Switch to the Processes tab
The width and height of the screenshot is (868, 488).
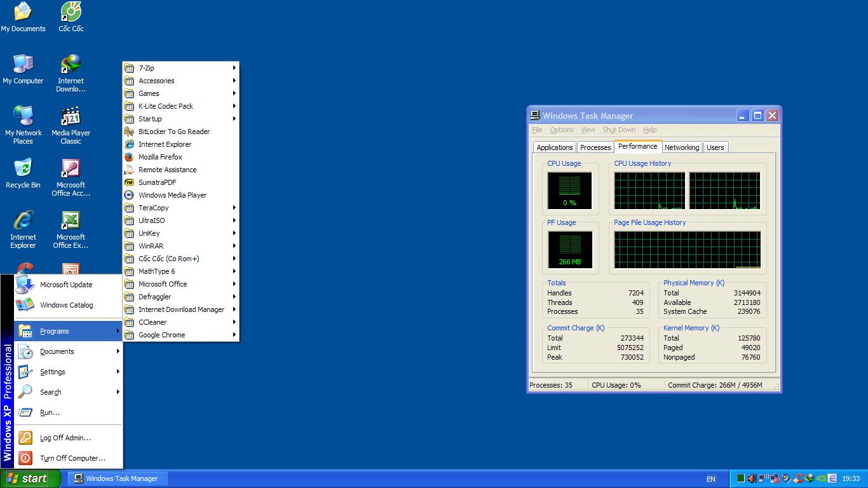(x=595, y=147)
